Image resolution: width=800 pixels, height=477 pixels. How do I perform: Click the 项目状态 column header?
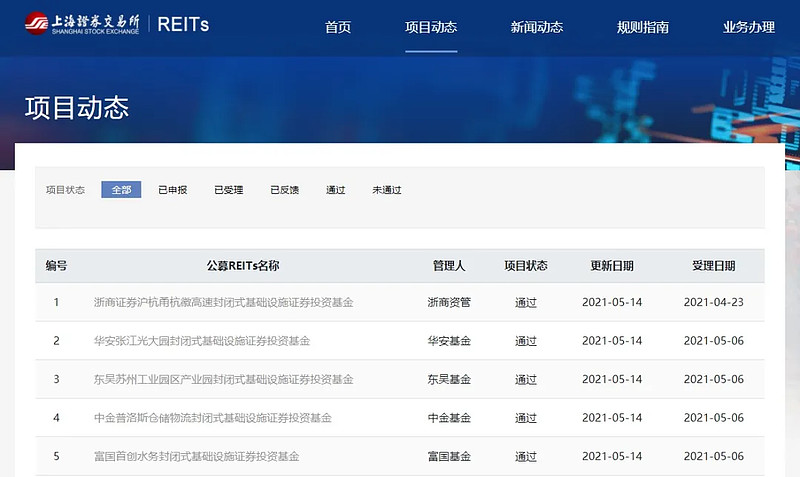pos(526,266)
